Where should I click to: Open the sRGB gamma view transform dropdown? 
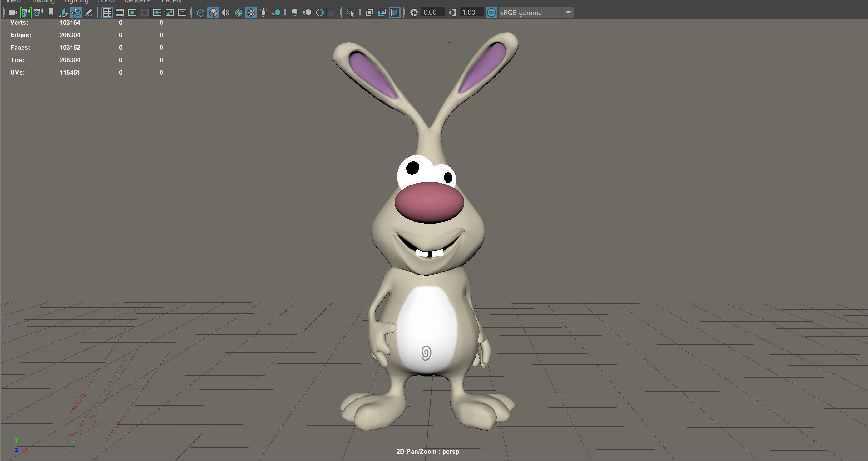[536, 13]
